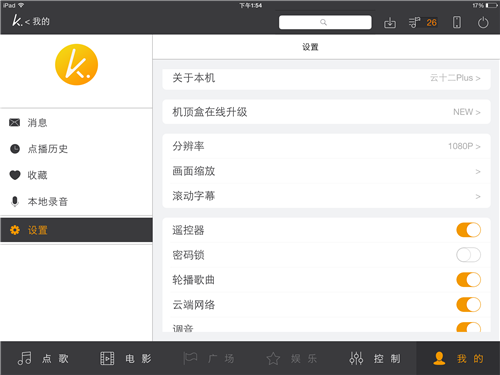
Task: Click the flag icon in bottom bar
Action: click(190, 358)
